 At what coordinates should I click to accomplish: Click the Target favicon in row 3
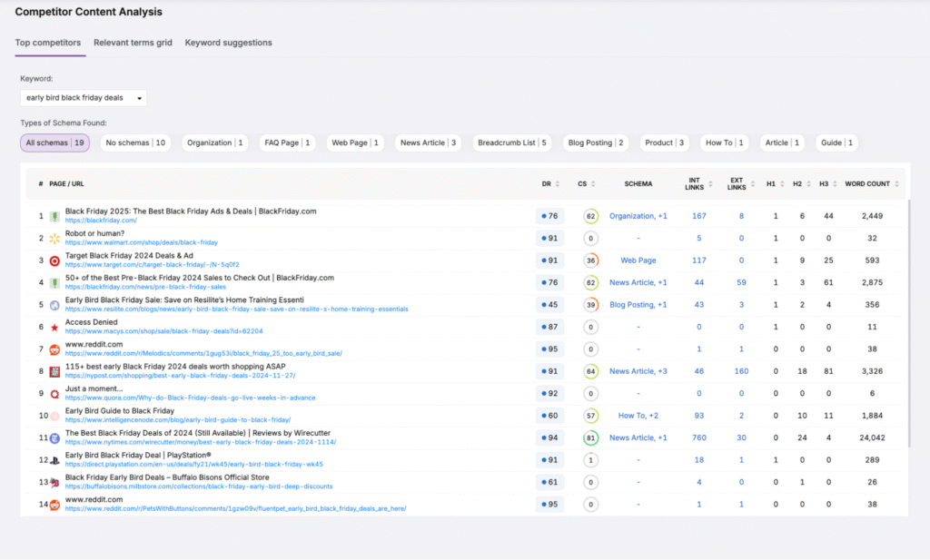tap(54, 260)
